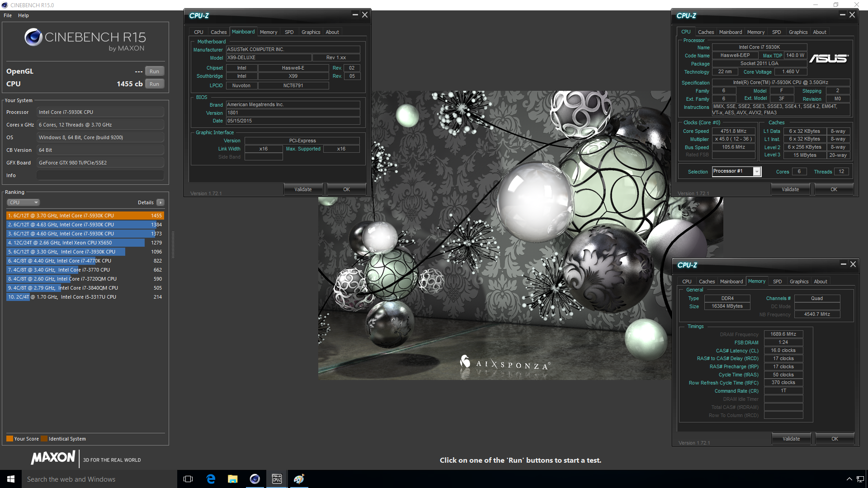This screenshot has width=868, height=488.
Task: Open SPD tab in Mainboard CPU-Z window
Action: (289, 32)
